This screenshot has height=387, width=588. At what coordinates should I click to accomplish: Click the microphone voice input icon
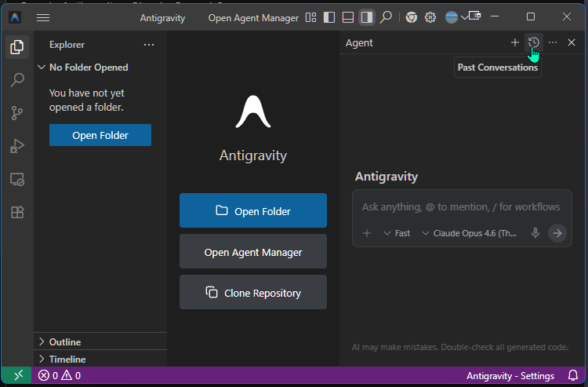[535, 233]
